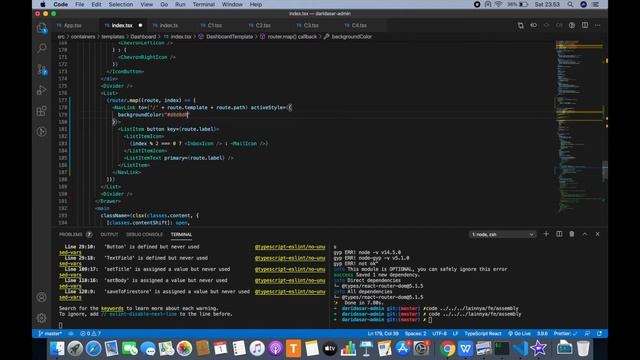Click 'TypeScript React' language mode

483,333
